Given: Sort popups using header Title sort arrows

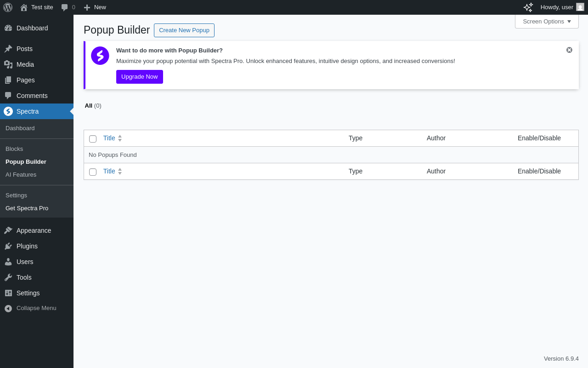Looking at the screenshot, I should (x=120, y=138).
